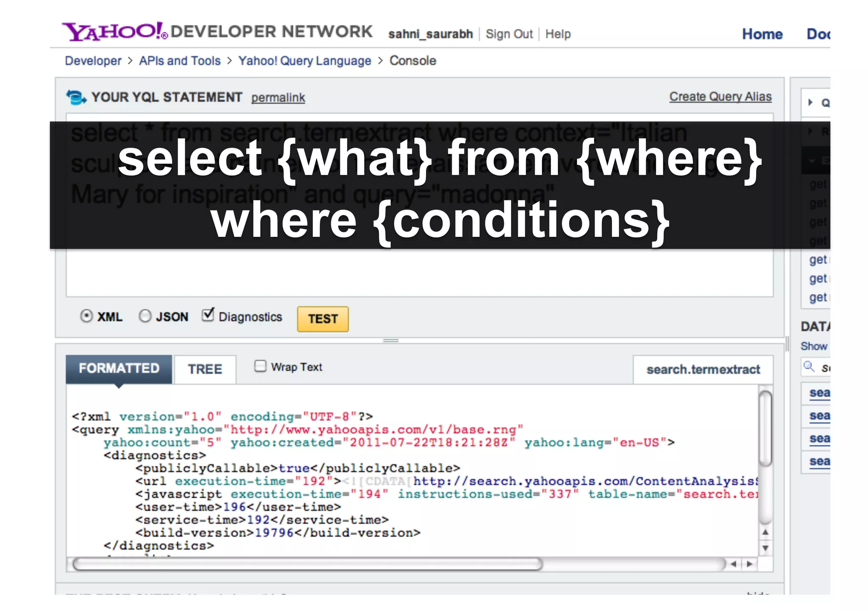Open the search.termextract tab
Viewport: 868px width, 613px height.
[703, 369]
